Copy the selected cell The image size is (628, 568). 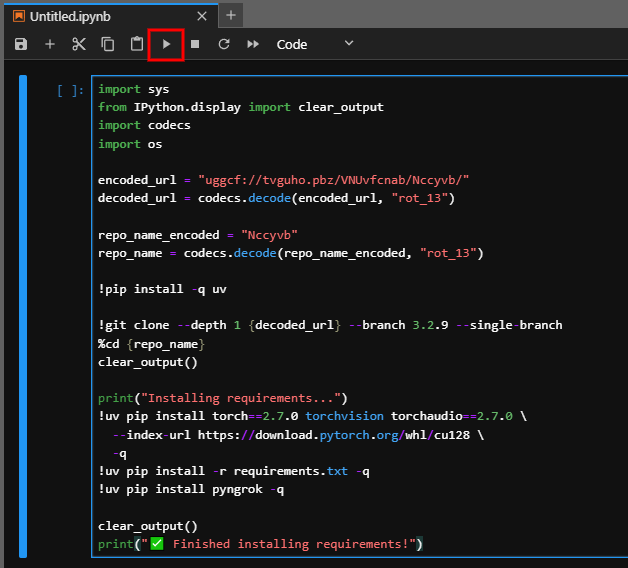coord(108,44)
